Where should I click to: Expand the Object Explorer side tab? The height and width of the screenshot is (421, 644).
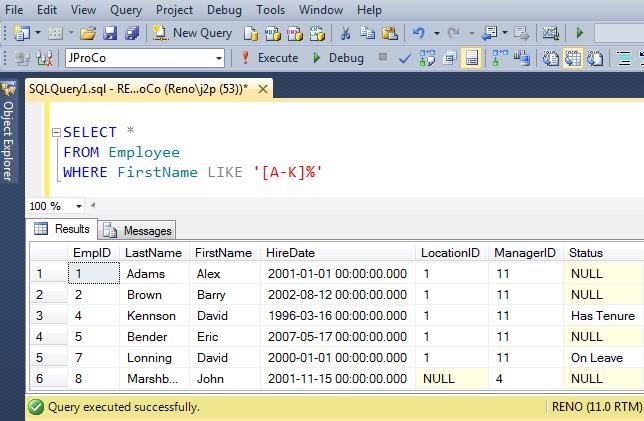(8, 132)
